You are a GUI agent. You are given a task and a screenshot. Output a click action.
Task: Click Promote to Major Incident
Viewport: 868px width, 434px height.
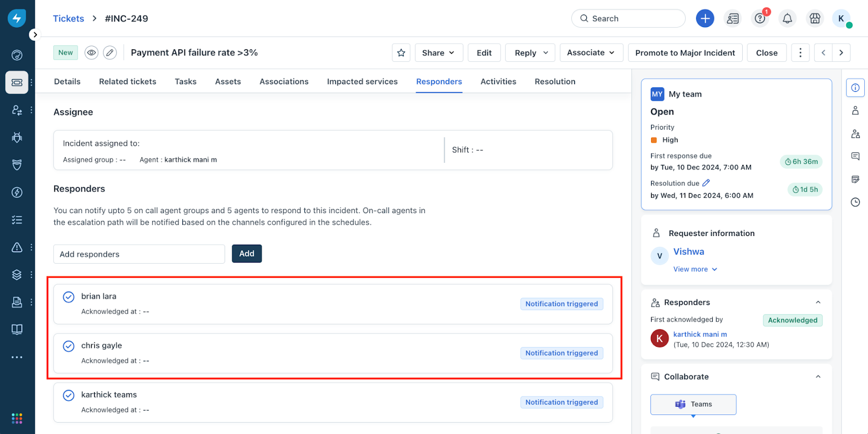pos(685,53)
